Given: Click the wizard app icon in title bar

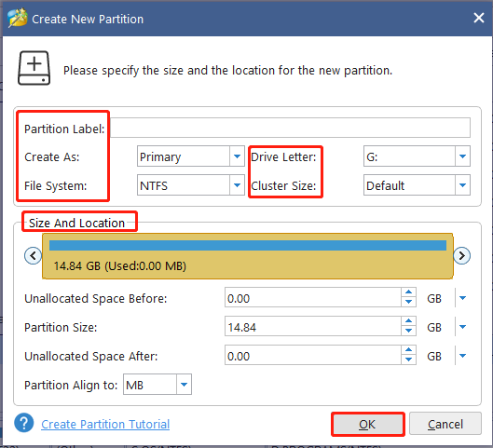Looking at the screenshot, I should pyautogui.click(x=18, y=19).
